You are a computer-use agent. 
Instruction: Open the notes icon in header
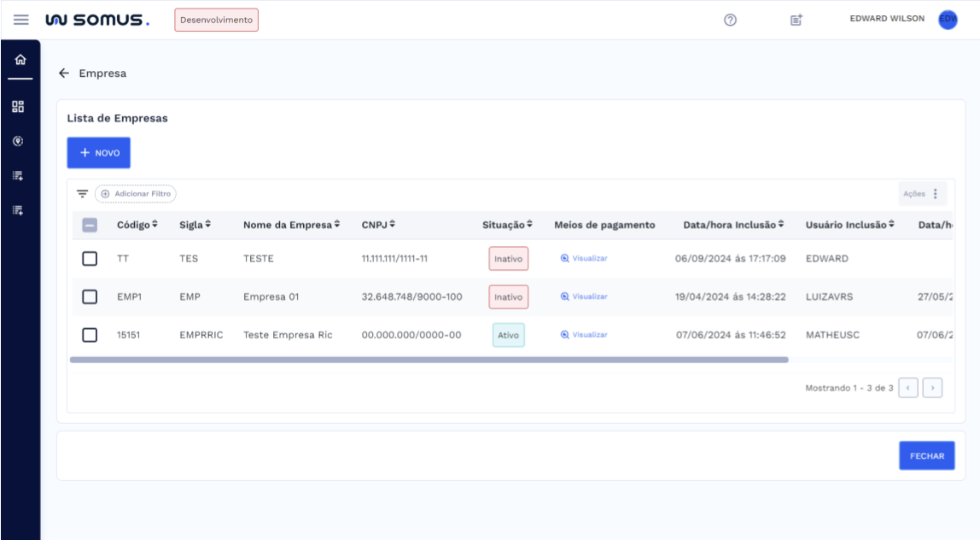pos(791,20)
